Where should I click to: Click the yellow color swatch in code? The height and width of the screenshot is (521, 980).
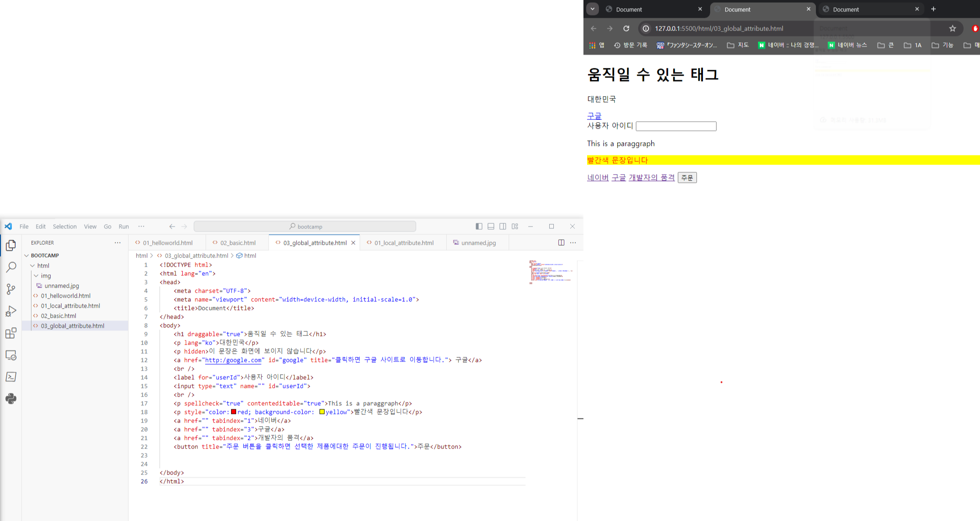tap(322, 412)
